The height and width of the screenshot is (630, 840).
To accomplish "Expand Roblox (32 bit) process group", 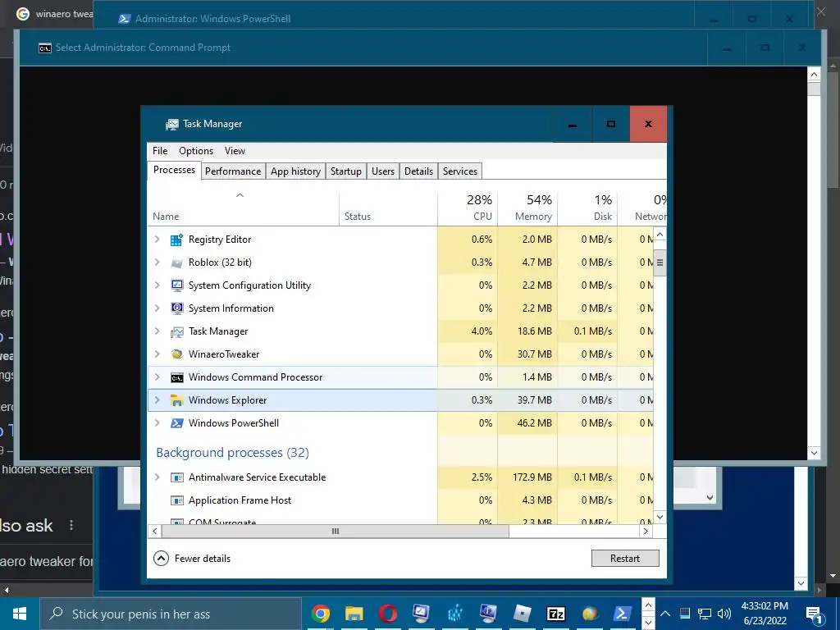I will 157,262.
